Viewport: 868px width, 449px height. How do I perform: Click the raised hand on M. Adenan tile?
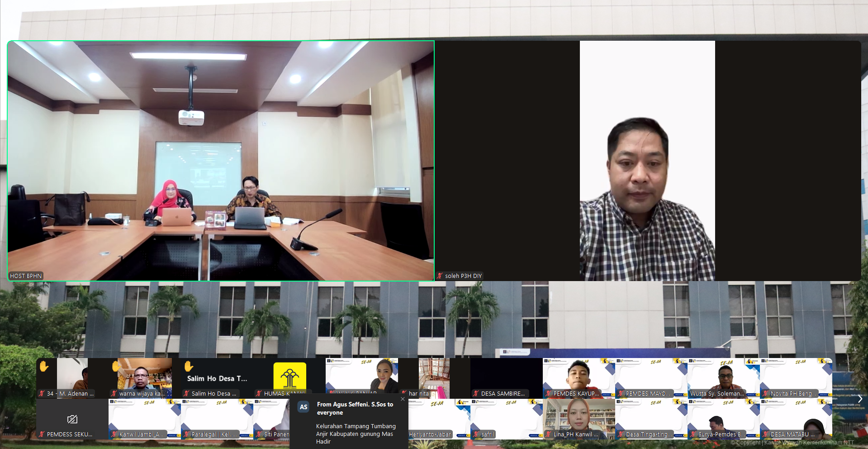point(44,366)
